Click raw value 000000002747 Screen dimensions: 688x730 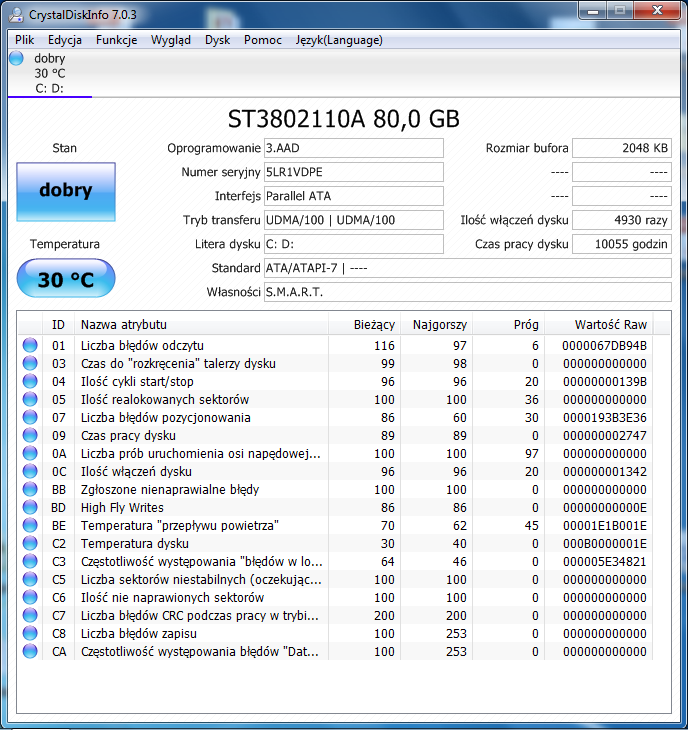(x=604, y=435)
